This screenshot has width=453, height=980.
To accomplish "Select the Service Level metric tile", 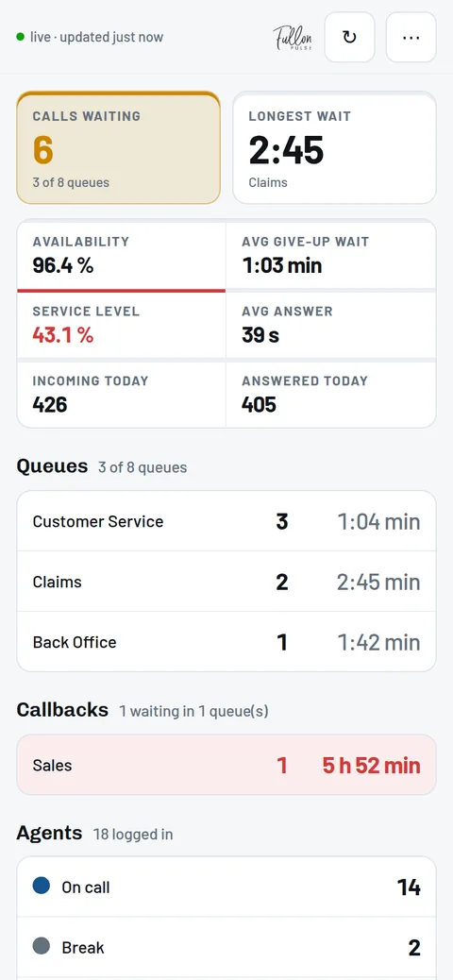I will (121, 325).
